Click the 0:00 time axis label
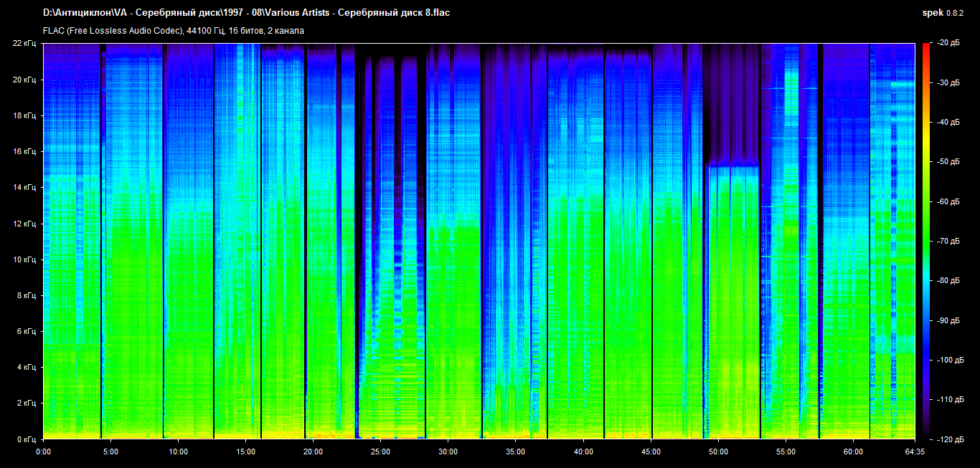This screenshot has height=468, width=980. coord(43,452)
